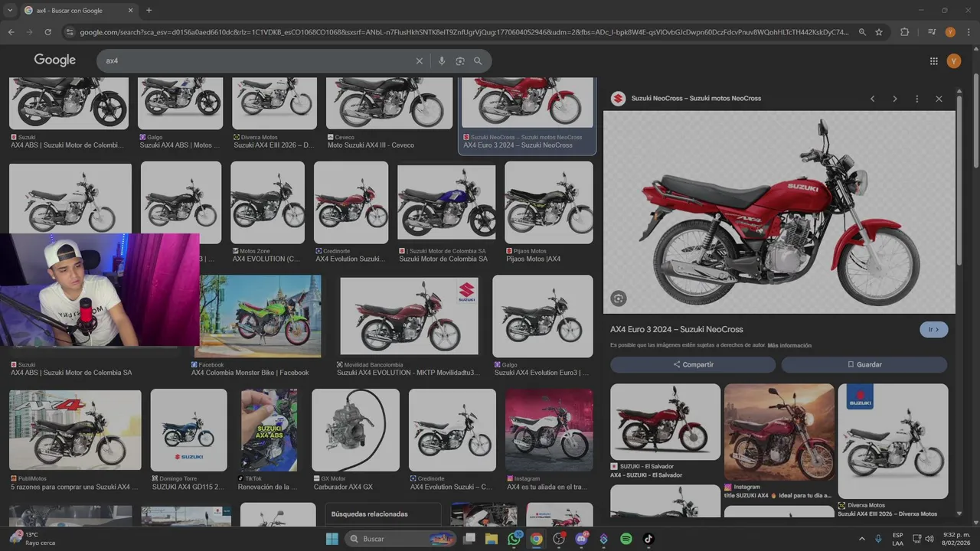Select Galgo 'Suzuki AX4 Evolution Euro3' result
980x551 pixels.
coord(543,325)
